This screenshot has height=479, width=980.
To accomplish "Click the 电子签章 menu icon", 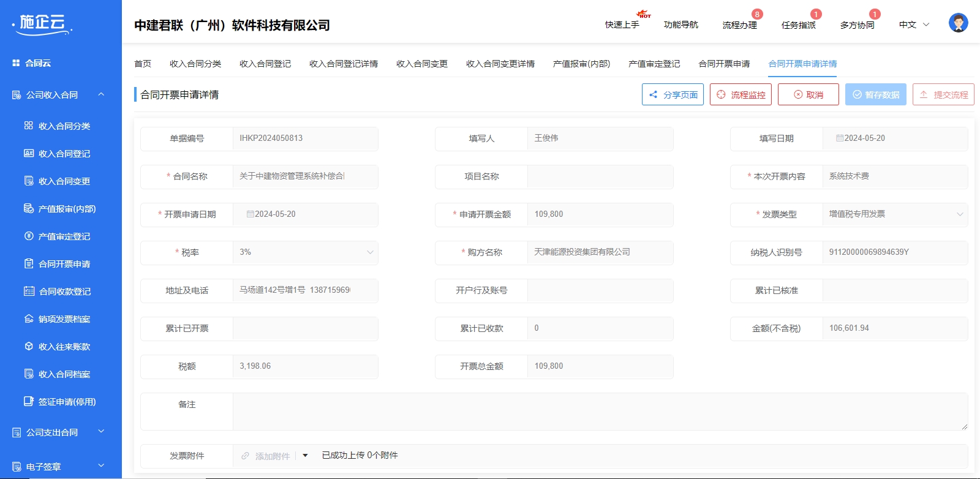I will tap(17, 467).
